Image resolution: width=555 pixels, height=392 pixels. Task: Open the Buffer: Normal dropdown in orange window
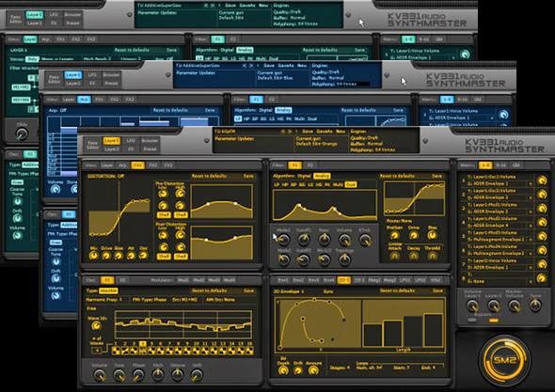(x=366, y=144)
